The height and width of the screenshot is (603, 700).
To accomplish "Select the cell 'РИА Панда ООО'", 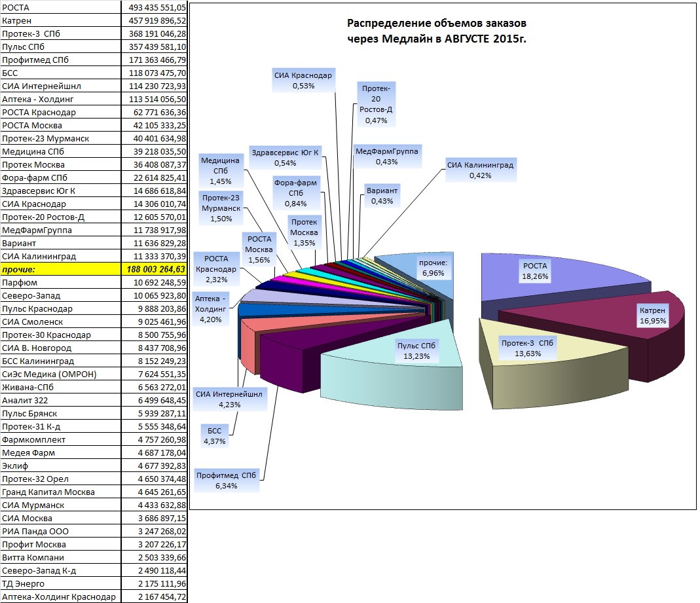I will [61, 531].
